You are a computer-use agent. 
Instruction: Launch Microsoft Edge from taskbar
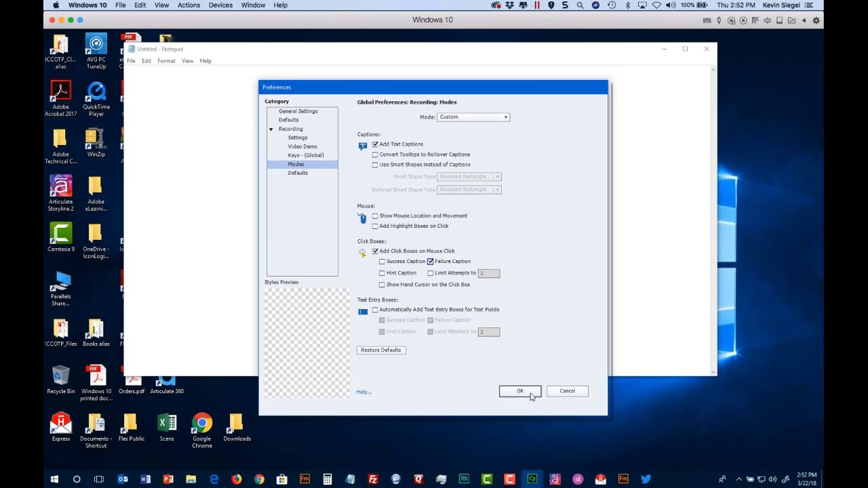[214, 479]
